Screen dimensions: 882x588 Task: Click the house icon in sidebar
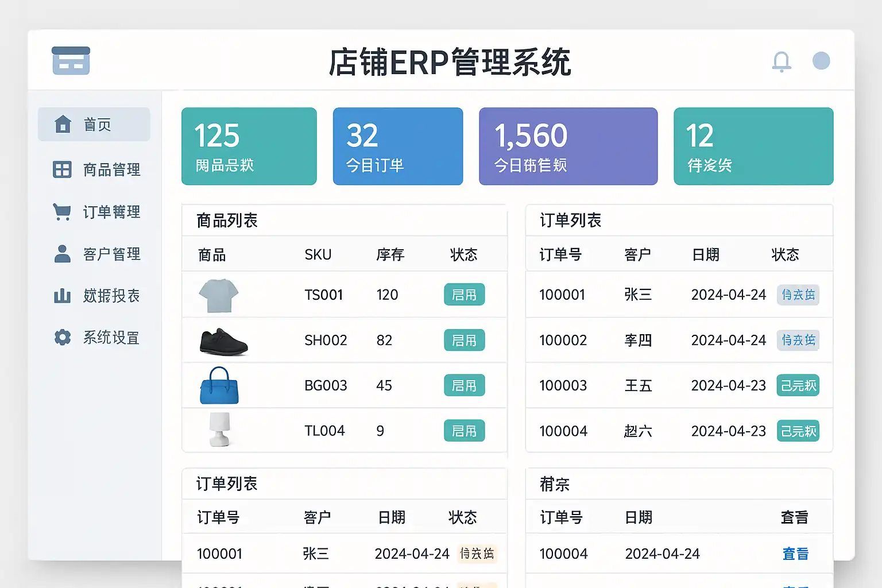[63, 124]
